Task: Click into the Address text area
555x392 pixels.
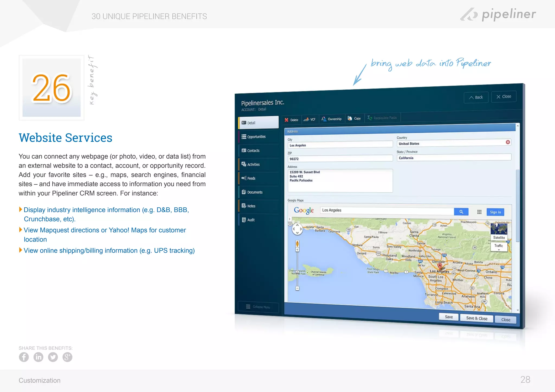Action: 340,181
